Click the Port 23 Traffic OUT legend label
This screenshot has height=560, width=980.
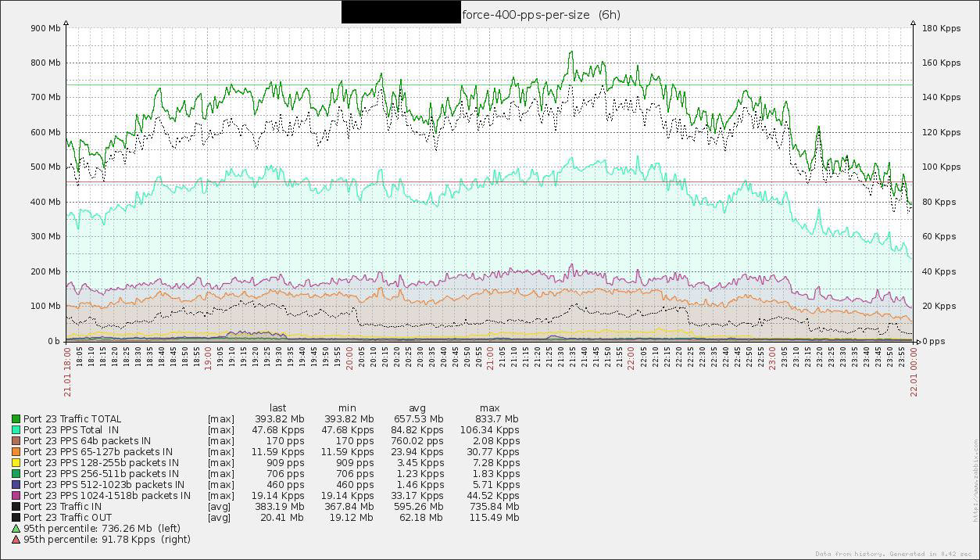67,518
